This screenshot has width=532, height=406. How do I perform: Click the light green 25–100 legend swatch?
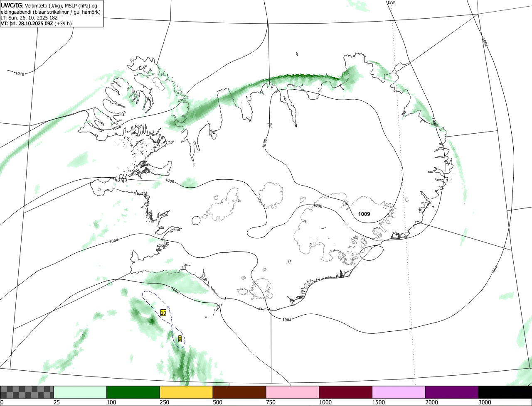[x=80, y=392]
